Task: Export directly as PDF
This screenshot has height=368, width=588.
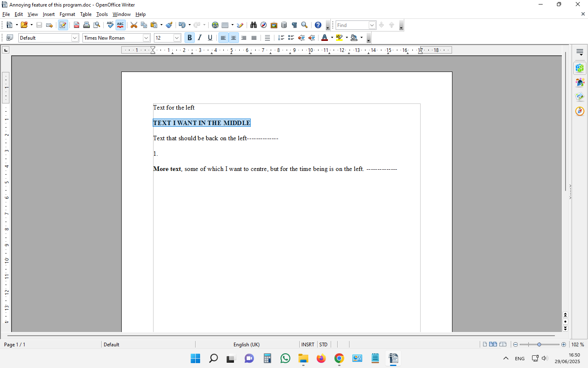Action: [x=76, y=25]
